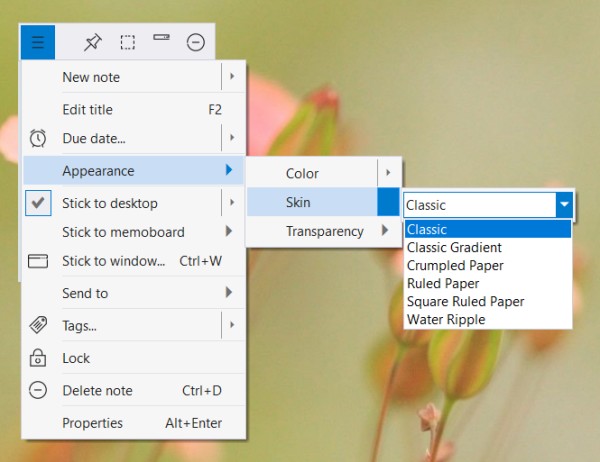Screen dimensions: 600x462
Task: Expand the Stick to memoboard arrow
Action: (x=229, y=231)
